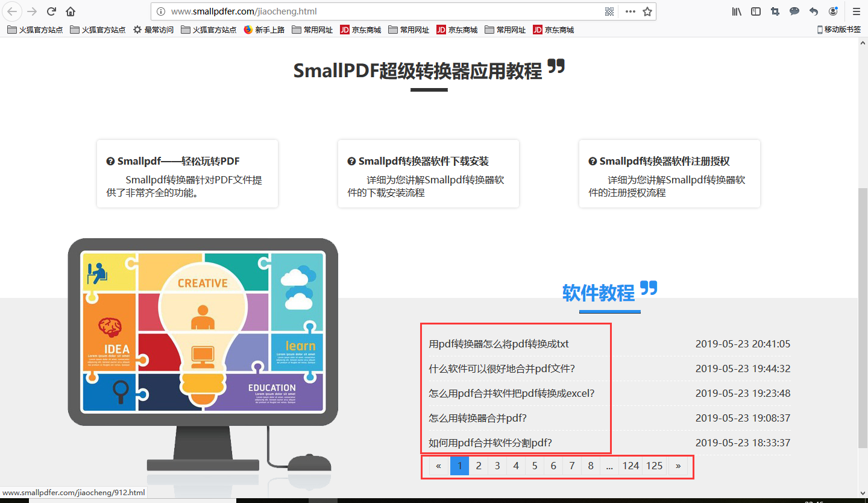The width and height of the screenshot is (868, 503).
Task: Open article 什么软件可以很好地合并pdf文件?
Action: [x=502, y=369]
